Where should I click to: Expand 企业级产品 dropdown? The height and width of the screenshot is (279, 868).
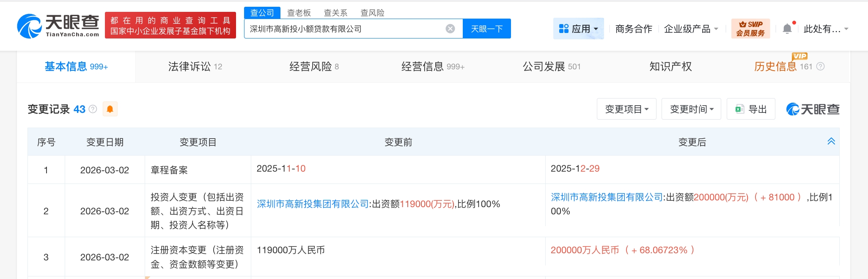coord(691,29)
